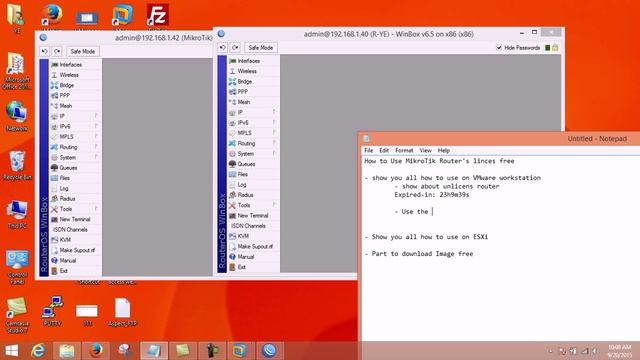
Task: Expand Tools submenu in the R-YE WinBox window
Action: coord(253,205)
